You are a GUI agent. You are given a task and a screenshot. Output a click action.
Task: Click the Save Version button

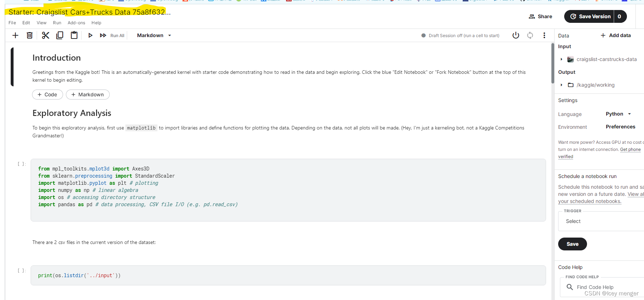pos(590,16)
